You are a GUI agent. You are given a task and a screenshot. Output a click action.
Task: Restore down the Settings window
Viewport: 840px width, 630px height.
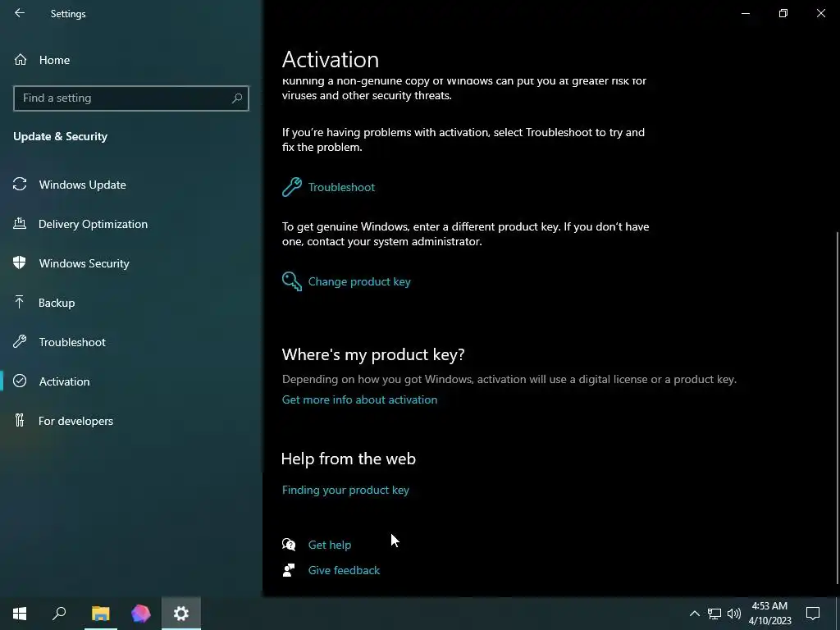tap(783, 13)
